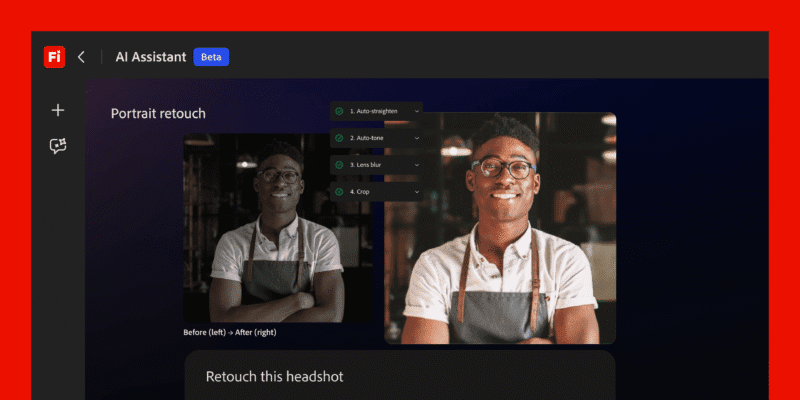
Task: Click the Retouch this headshot prompt field
Action: pyautogui.click(x=400, y=375)
